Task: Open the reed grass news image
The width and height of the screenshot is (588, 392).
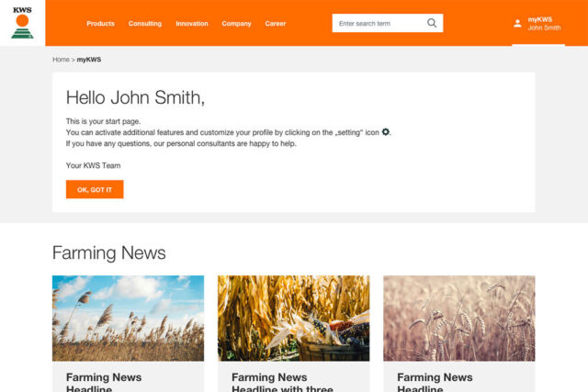Action: [x=128, y=318]
